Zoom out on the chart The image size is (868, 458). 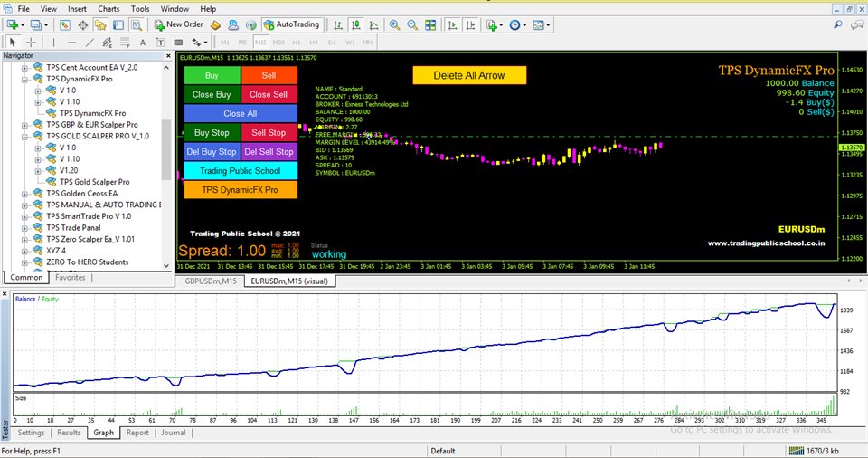412,25
